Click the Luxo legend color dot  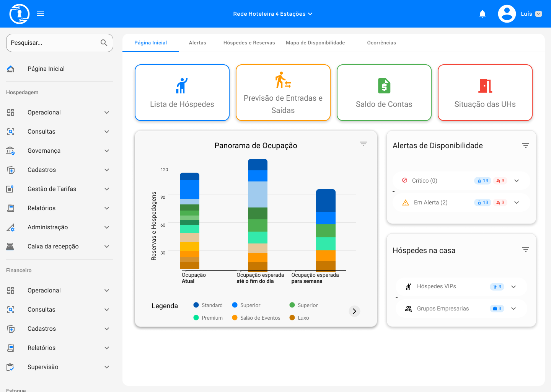point(292,318)
